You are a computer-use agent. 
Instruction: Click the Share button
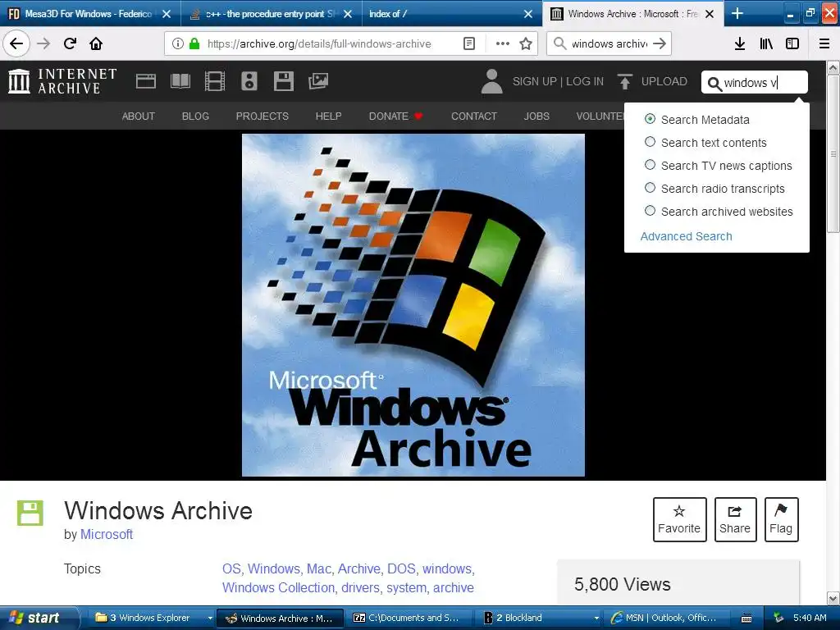point(735,519)
